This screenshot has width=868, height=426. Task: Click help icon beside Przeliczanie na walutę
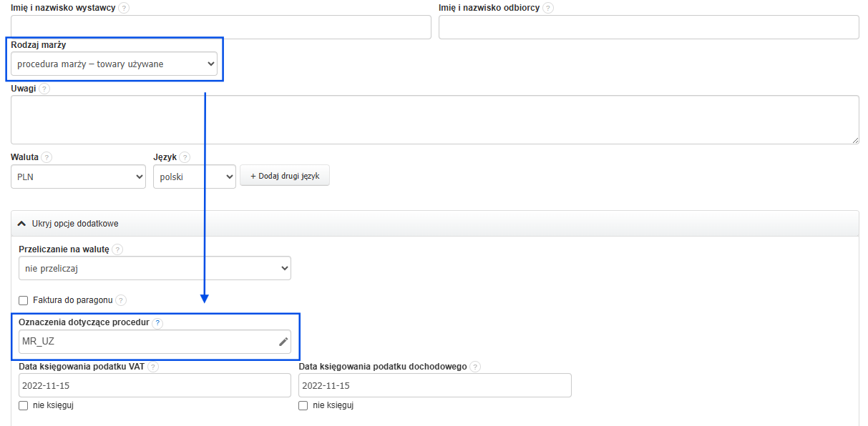(117, 249)
